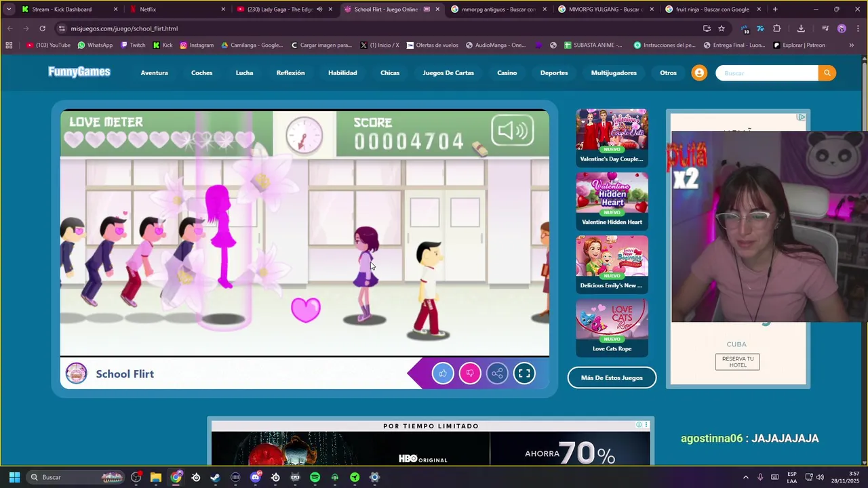
Task: Show more bookmarks chevron
Action: tap(852, 45)
